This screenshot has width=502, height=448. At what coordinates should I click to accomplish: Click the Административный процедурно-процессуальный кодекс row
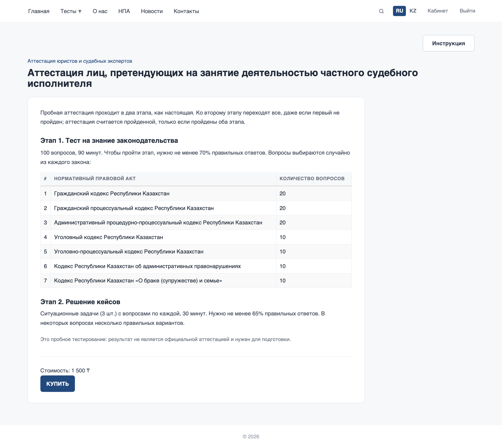point(196,223)
